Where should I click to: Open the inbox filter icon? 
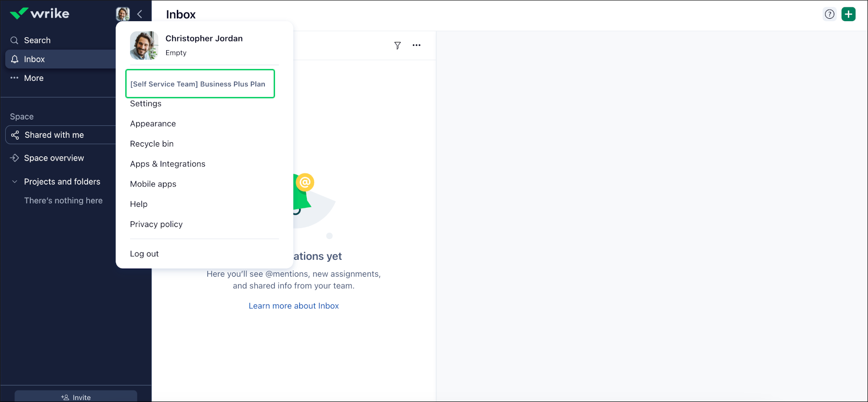397,45
